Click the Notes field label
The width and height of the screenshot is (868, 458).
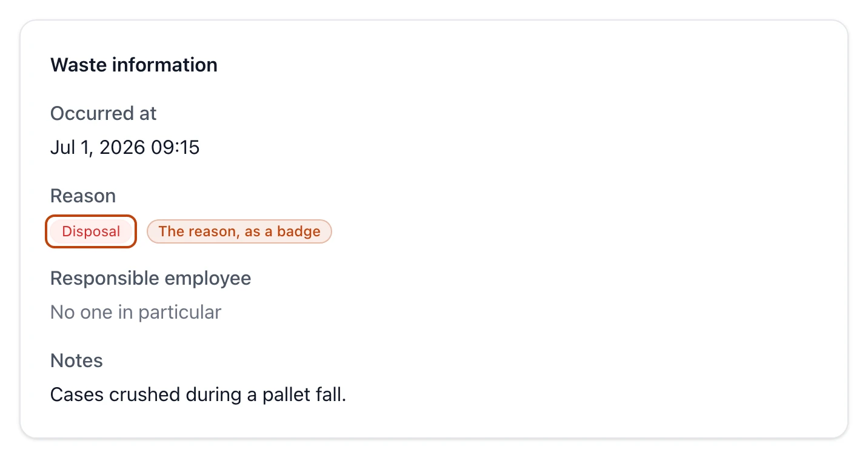[76, 360]
